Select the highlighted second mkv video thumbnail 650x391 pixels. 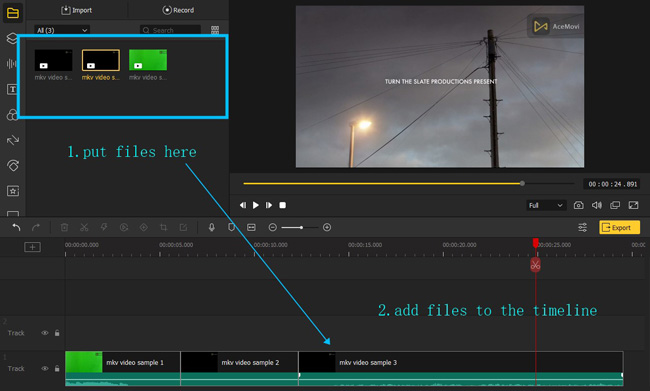click(x=101, y=60)
